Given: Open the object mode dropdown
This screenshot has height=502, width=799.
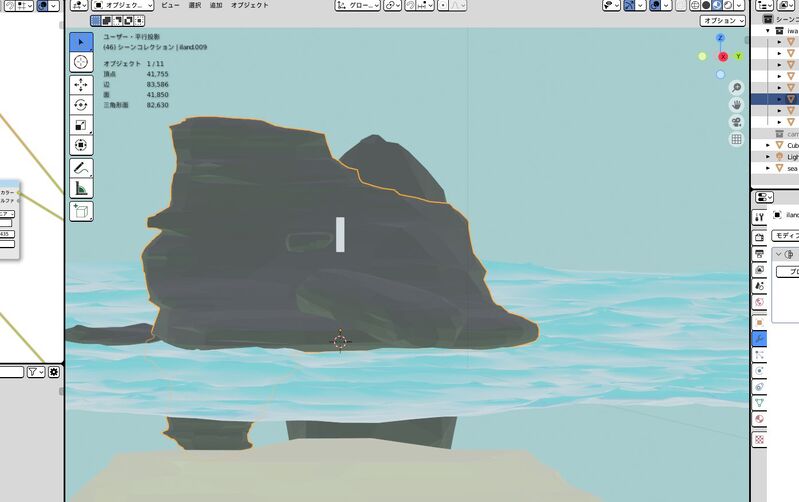Looking at the screenshot, I should (x=123, y=5).
